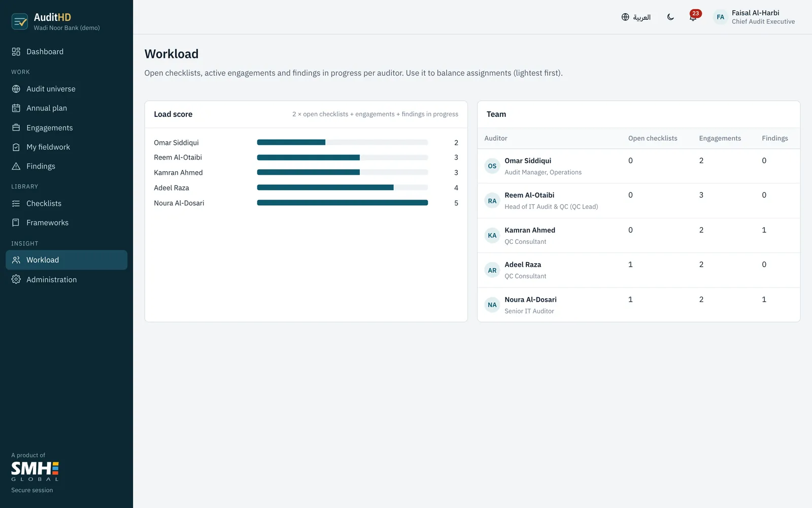Select Kamran Ahmed in Team table
The image size is (812, 508).
[638, 236]
